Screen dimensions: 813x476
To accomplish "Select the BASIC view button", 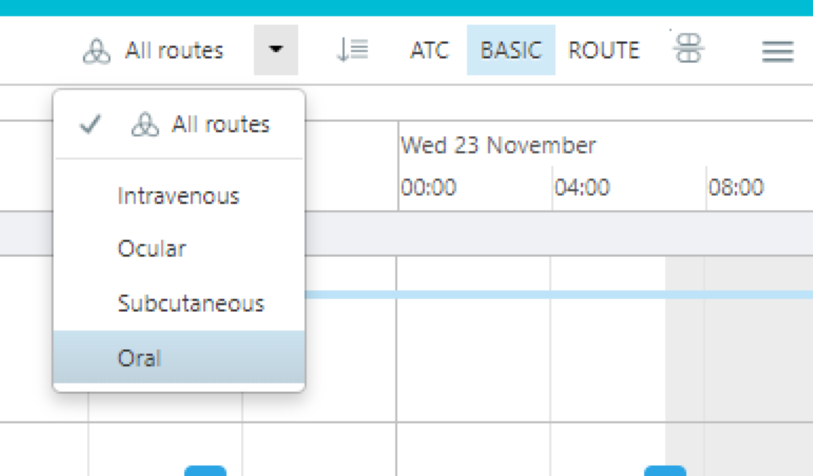I will (x=511, y=50).
